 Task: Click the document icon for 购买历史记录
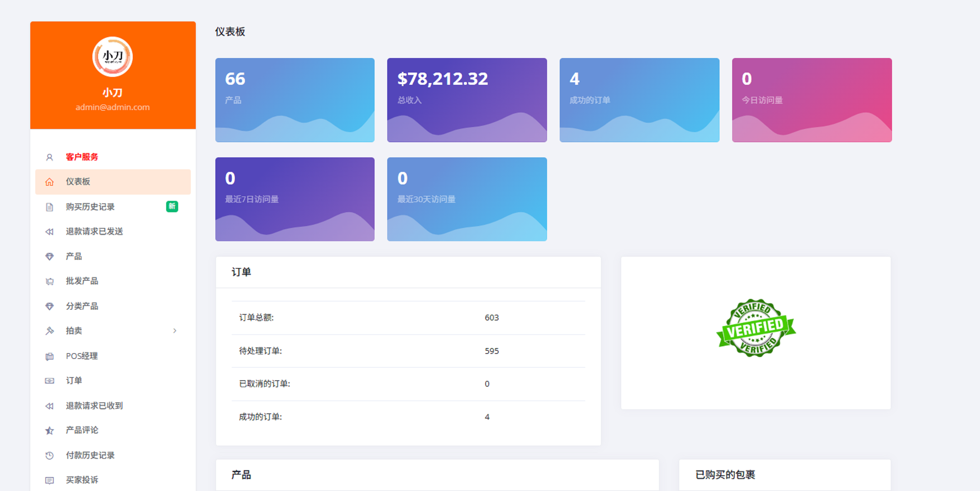click(x=50, y=207)
